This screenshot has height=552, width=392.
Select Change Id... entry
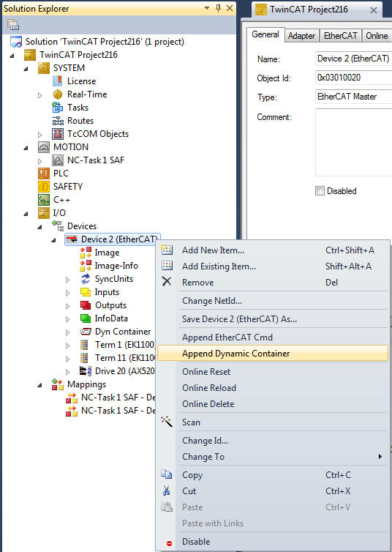click(x=273, y=441)
